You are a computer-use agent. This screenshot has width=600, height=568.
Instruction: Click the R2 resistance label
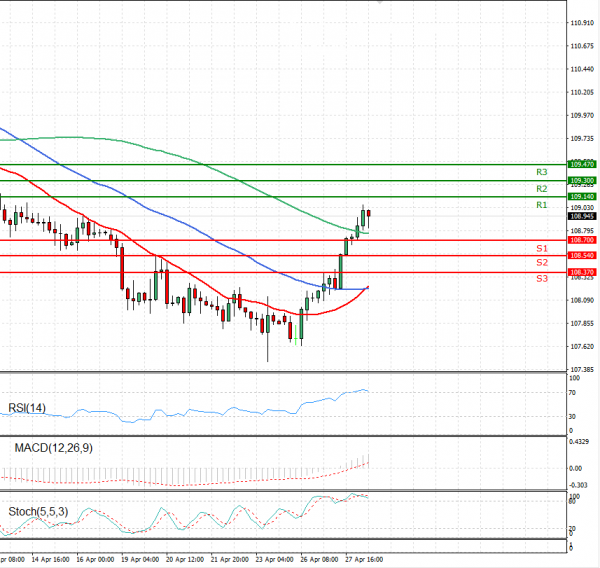tap(541, 189)
